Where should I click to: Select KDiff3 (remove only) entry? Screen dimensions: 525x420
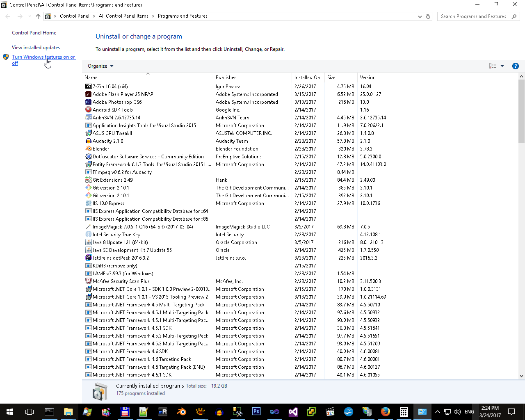tap(246, 266)
